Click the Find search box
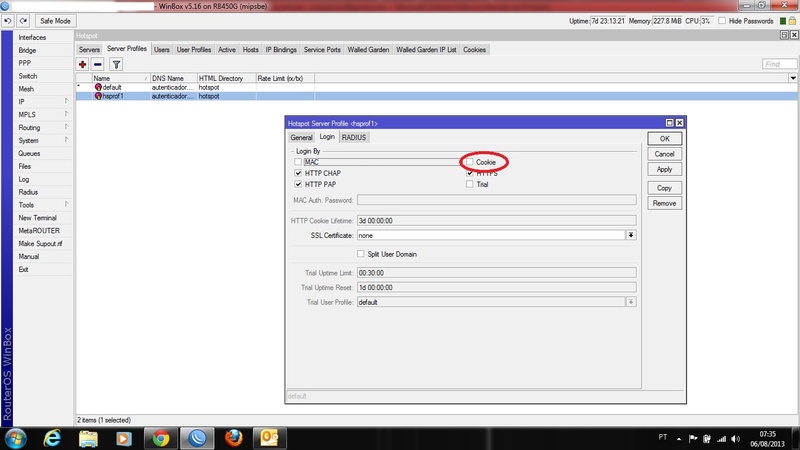The width and height of the screenshot is (800, 450). pyautogui.click(x=780, y=64)
